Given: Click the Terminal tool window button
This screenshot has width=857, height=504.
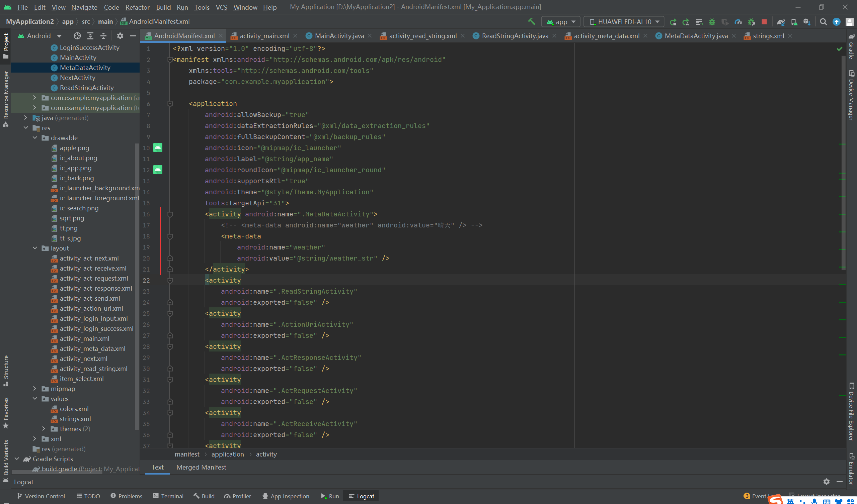Looking at the screenshot, I should [168, 496].
